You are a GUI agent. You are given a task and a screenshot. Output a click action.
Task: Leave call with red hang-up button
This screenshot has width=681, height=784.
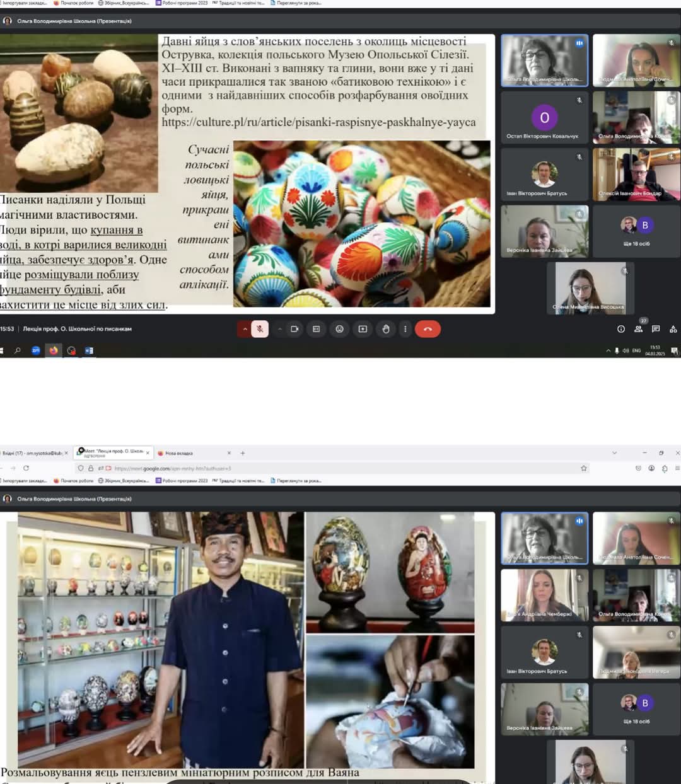428,329
